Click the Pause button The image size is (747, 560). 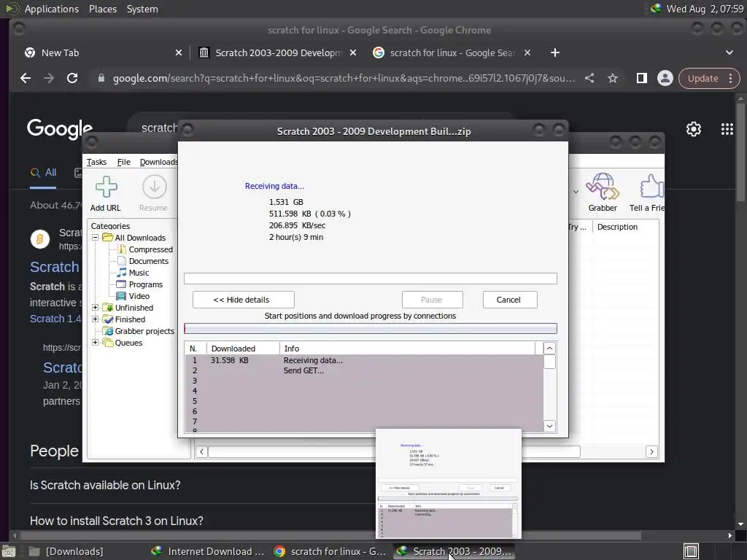click(432, 300)
